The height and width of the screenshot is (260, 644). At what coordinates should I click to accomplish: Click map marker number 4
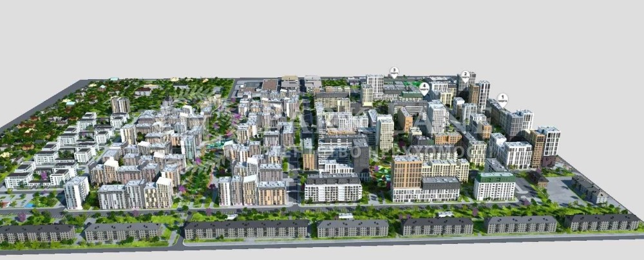pyautogui.click(x=424, y=87)
